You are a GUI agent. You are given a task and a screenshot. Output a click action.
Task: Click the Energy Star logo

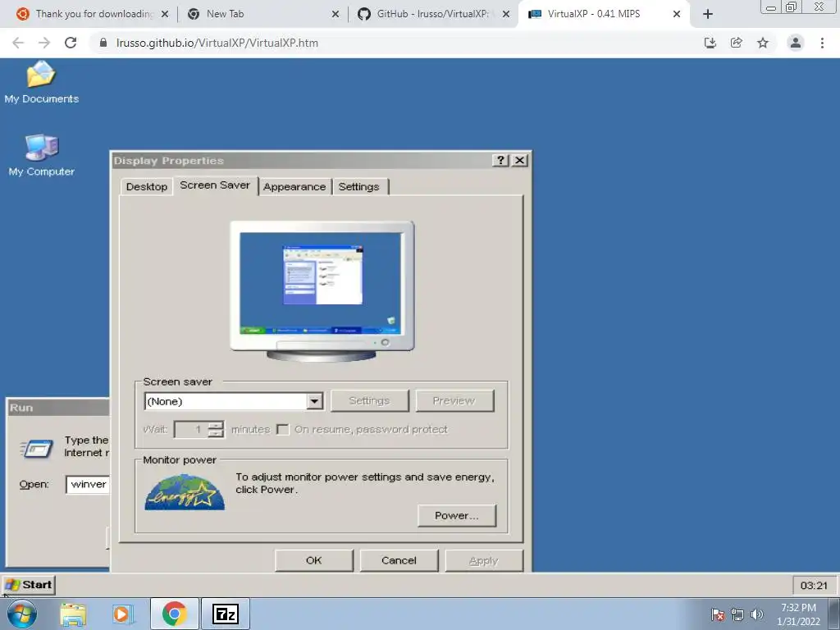pyautogui.click(x=185, y=492)
